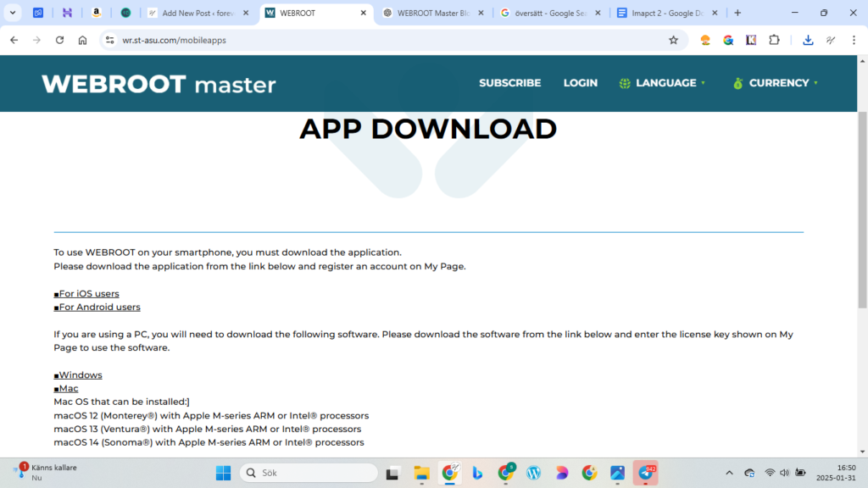Open a new tab with plus button

pos(737,13)
